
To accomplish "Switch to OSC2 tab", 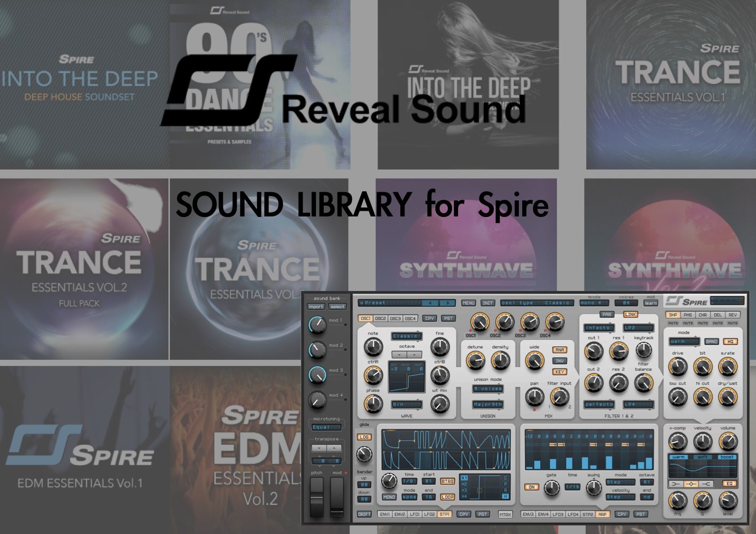I will point(380,319).
